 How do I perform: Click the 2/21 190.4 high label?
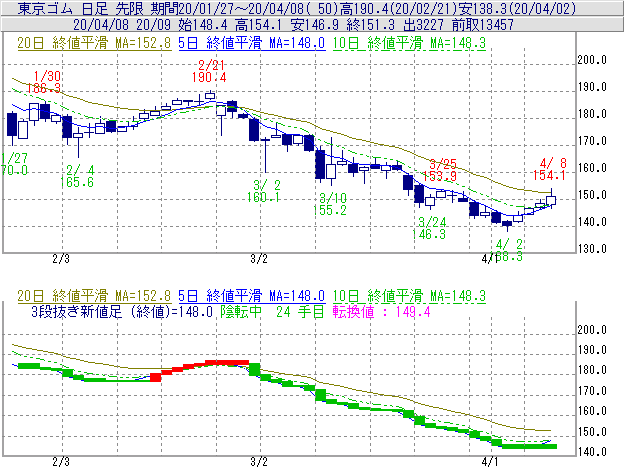tap(209, 71)
